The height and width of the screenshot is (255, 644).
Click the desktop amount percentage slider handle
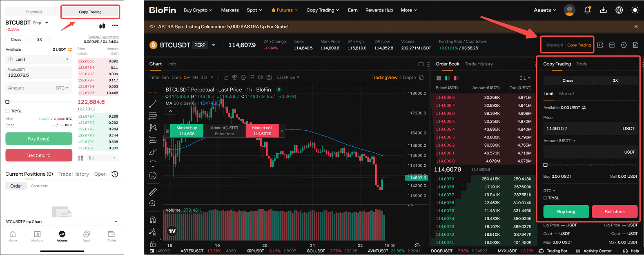546,165
